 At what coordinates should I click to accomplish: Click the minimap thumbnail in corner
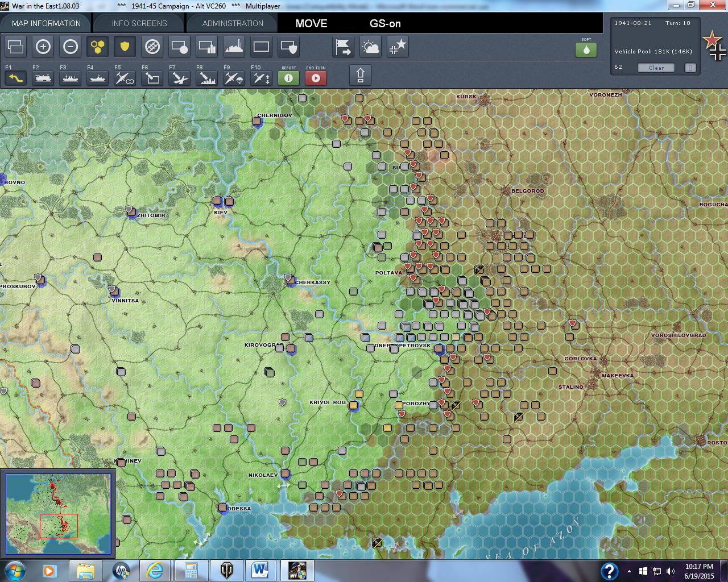[x=58, y=513]
